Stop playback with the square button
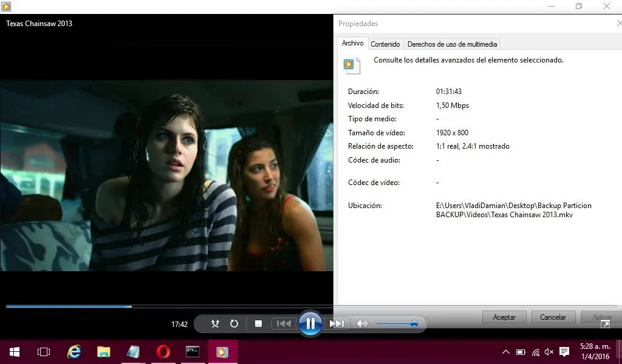The image size is (622, 364). tap(258, 323)
